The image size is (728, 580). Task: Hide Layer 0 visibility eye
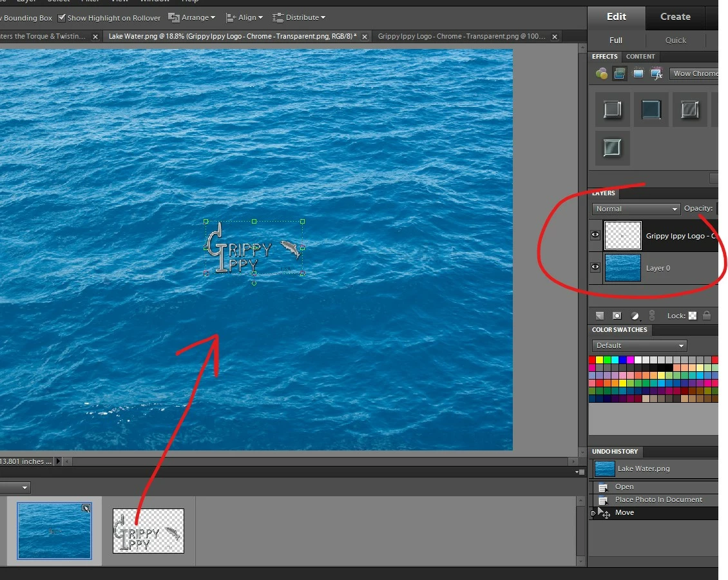click(595, 267)
